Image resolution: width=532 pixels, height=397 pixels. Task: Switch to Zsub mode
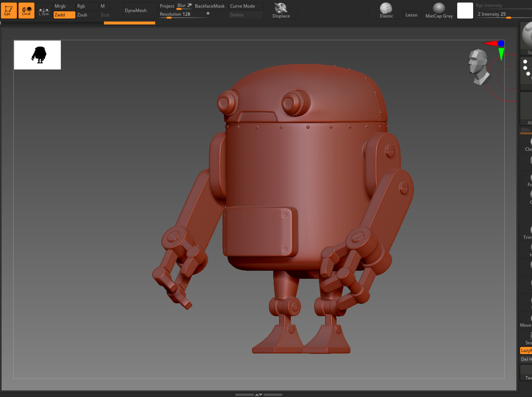pyautogui.click(x=87, y=15)
